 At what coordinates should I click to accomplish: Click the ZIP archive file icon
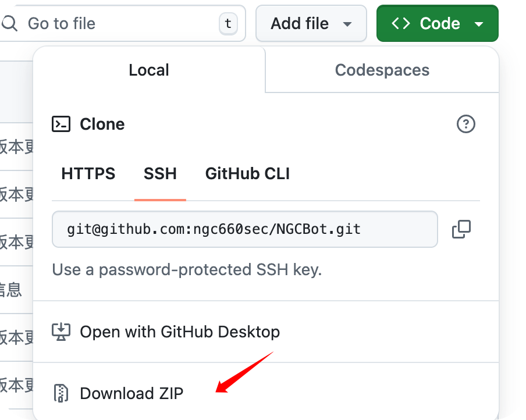(61, 393)
